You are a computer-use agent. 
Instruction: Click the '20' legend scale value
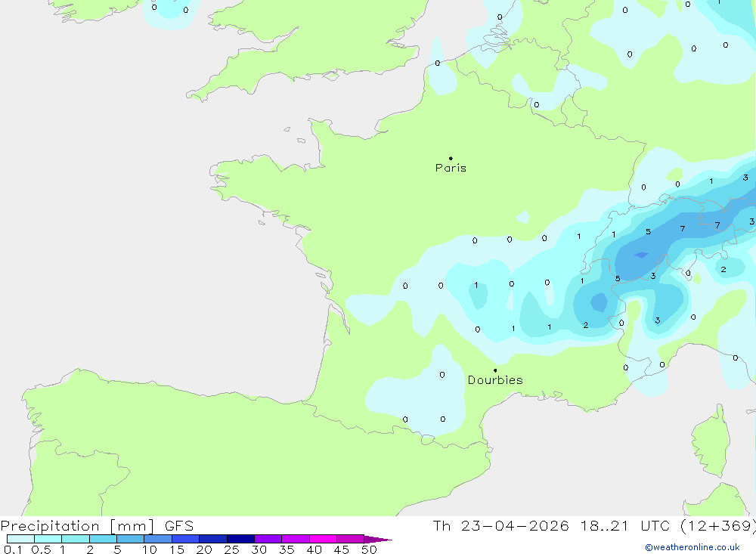204,549
